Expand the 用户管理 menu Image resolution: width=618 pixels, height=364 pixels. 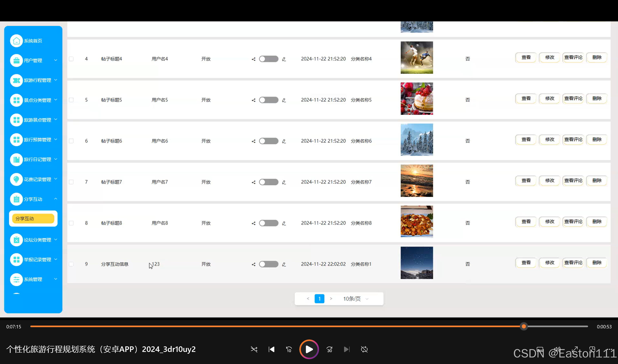point(33,60)
